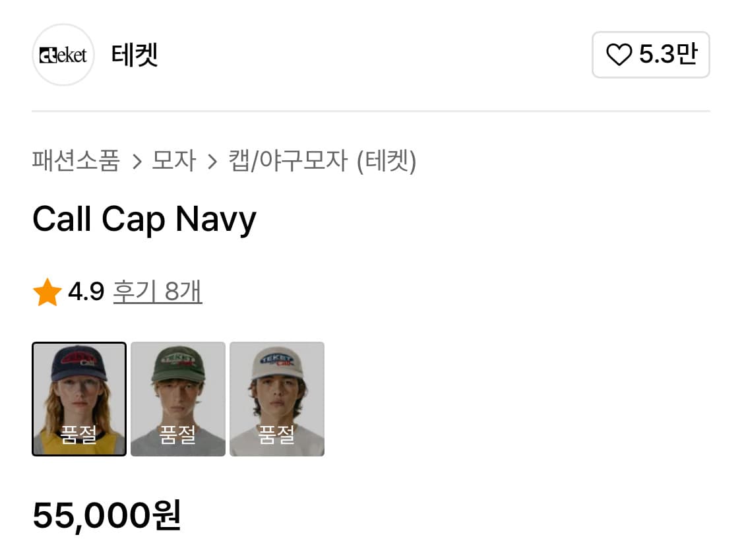This screenshot has width=742, height=560.
Task: Navigate to 패션소품 category breadcrumb
Action: click(75, 160)
